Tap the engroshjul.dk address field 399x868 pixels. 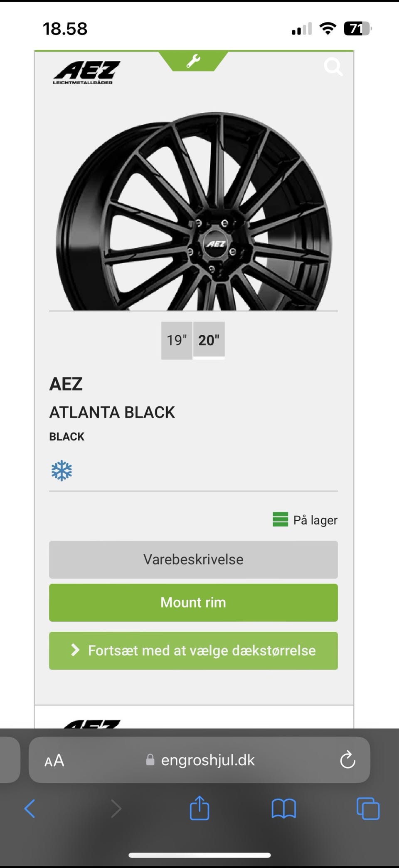(x=207, y=760)
